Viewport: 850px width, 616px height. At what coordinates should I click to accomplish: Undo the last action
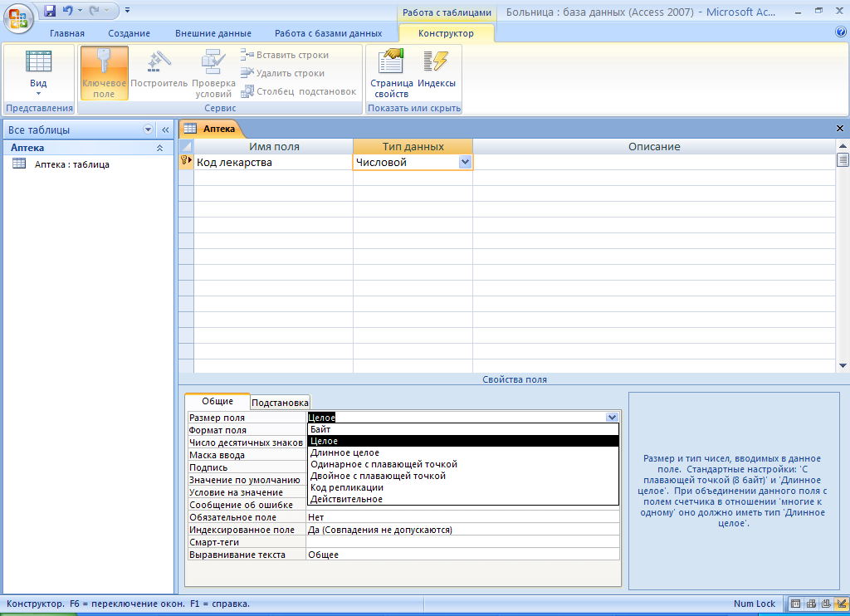pyautogui.click(x=68, y=10)
